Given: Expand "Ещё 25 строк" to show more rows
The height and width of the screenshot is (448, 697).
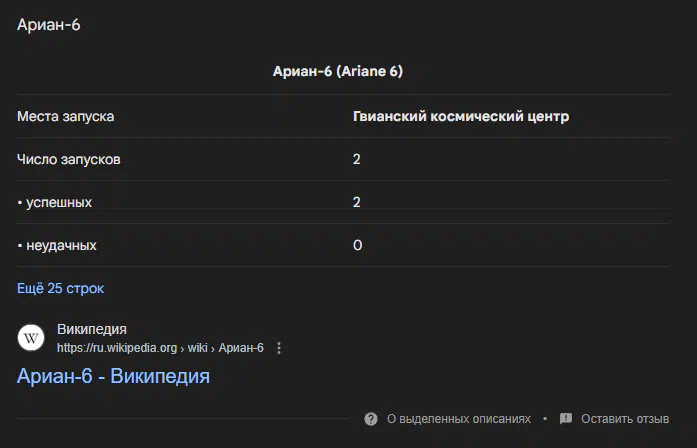Looking at the screenshot, I should (x=60, y=288).
